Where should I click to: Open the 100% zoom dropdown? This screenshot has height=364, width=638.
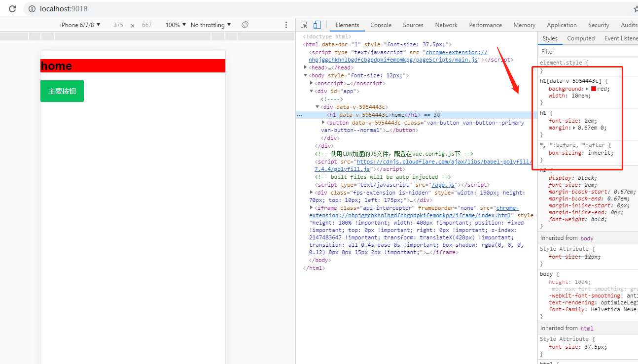(x=176, y=25)
